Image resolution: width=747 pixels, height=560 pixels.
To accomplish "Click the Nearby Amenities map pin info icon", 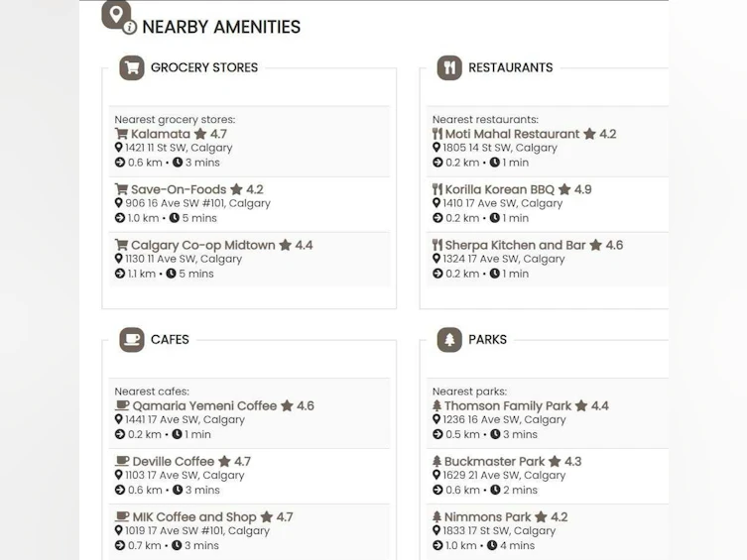I will [119, 18].
